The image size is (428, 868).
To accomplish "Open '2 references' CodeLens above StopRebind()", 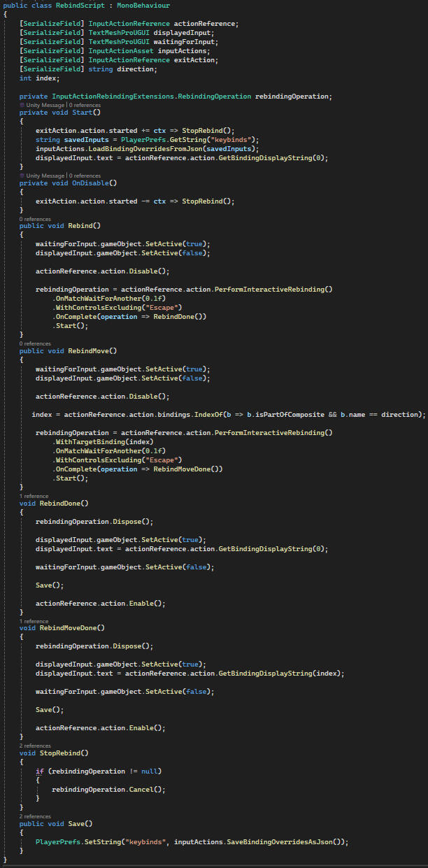I will click(x=35, y=746).
